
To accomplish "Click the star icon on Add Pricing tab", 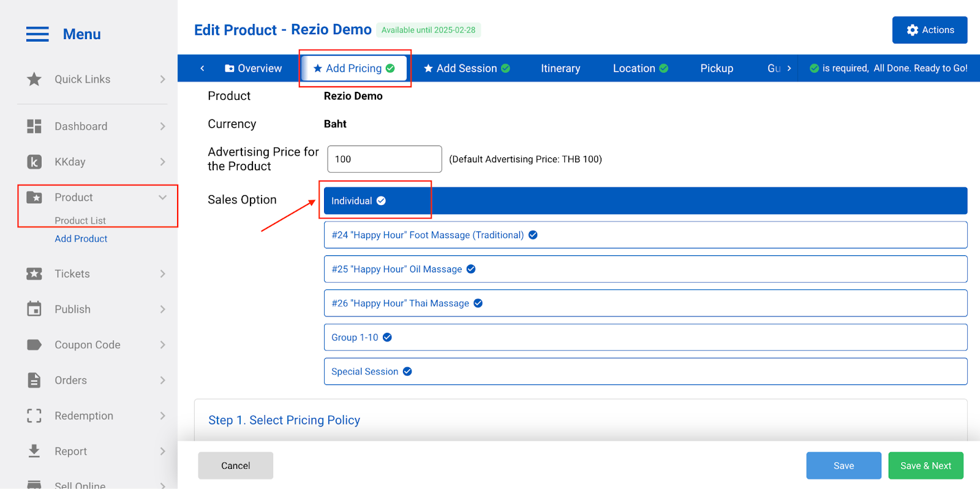I will point(318,69).
